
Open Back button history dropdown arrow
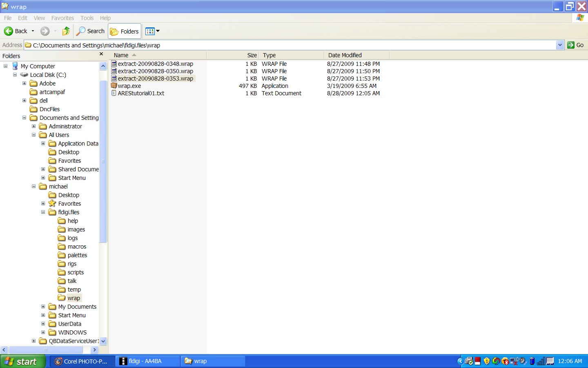click(33, 31)
